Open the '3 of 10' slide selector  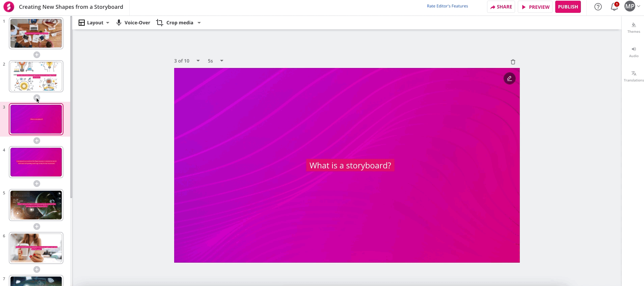click(x=187, y=61)
